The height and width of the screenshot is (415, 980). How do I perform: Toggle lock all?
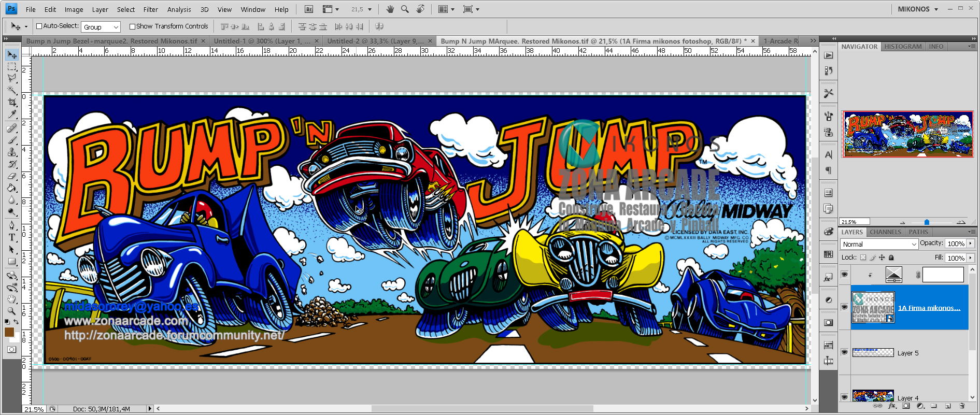pyautogui.click(x=891, y=257)
